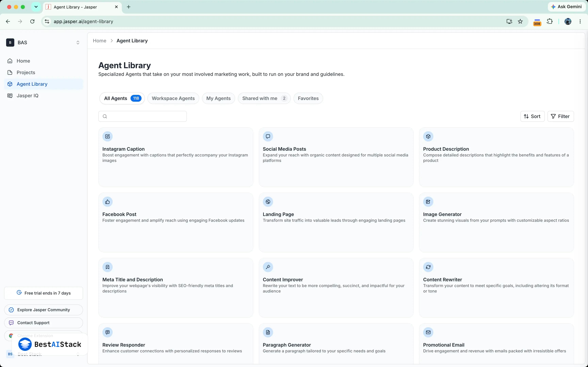Expand the BAS workspace switcher
Screen dimensions: 588x367
pos(78,43)
